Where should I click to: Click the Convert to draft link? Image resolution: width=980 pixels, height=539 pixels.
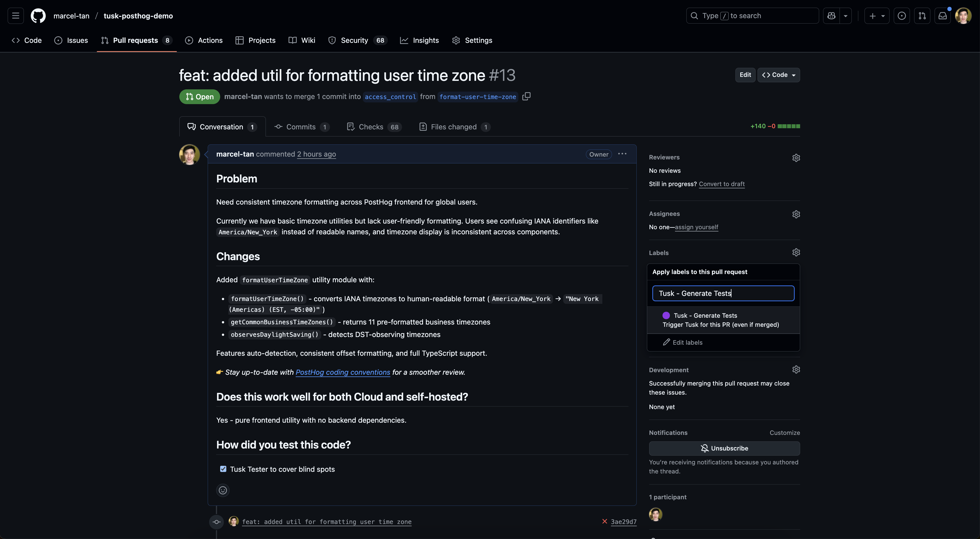click(x=721, y=184)
